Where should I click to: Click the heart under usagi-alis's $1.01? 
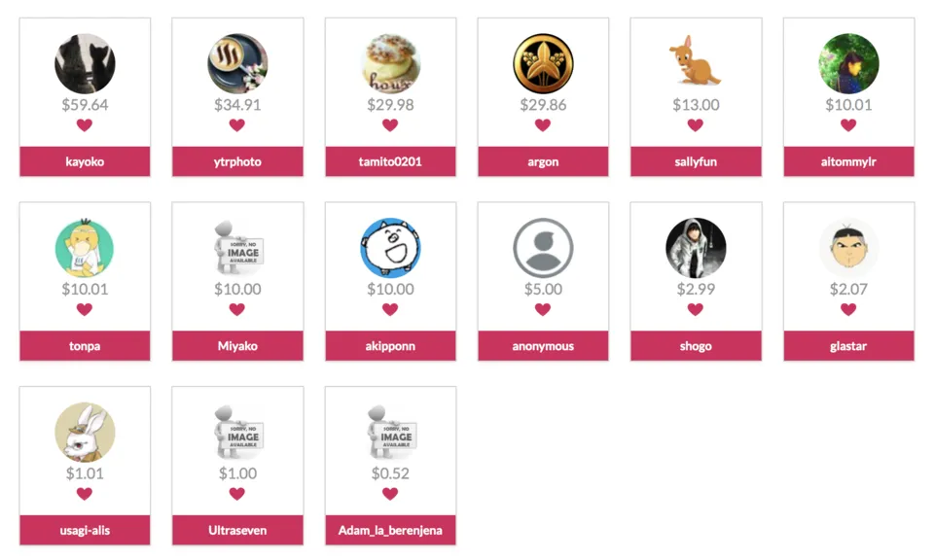[x=85, y=494]
